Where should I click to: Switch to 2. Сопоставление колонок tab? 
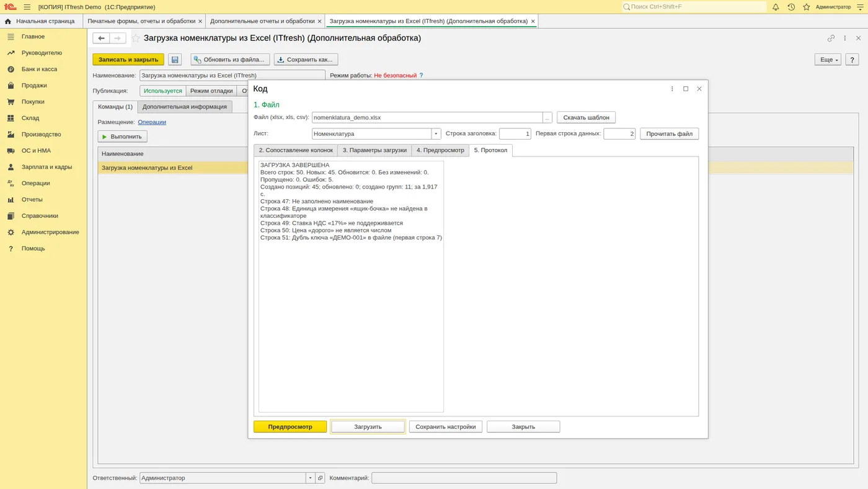click(296, 150)
